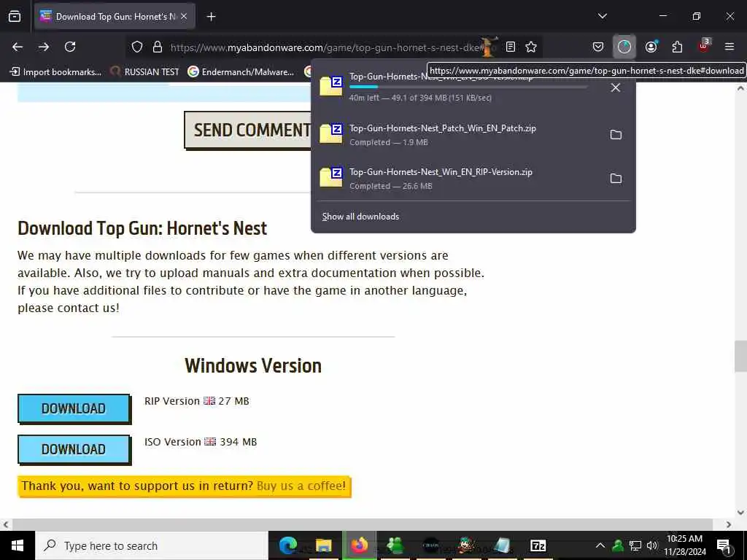Click Show all downloads
This screenshot has height=560, width=747.
point(360,217)
